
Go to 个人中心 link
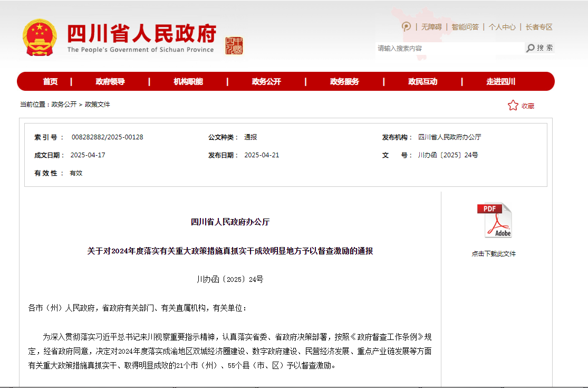502,27
